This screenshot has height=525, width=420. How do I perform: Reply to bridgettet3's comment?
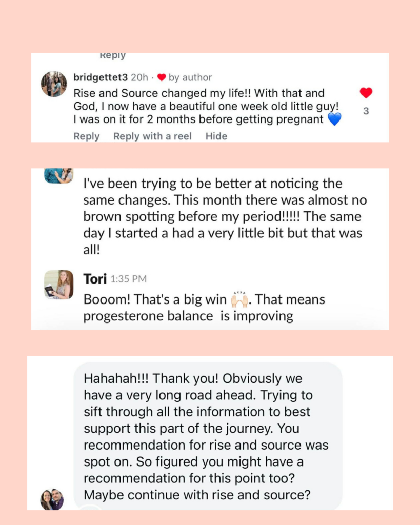87,136
